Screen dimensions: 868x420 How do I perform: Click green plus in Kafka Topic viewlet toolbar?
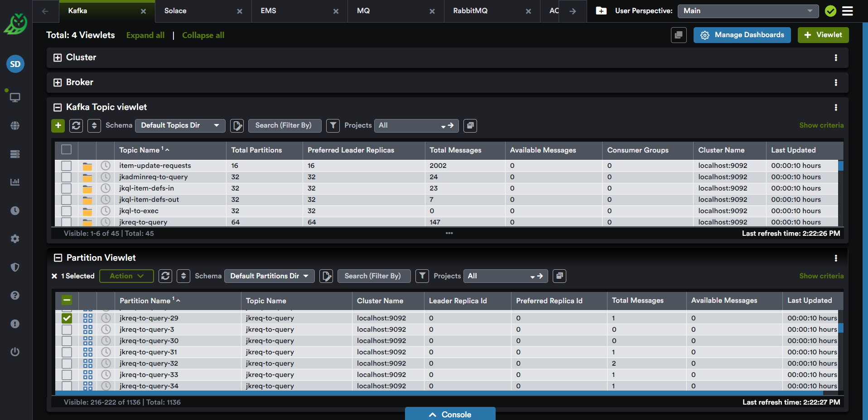click(x=58, y=125)
